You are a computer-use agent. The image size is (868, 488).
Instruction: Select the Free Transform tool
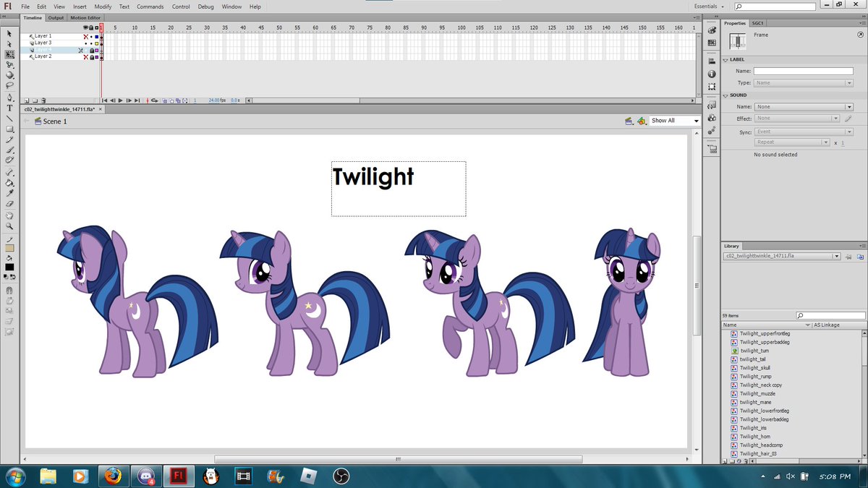tap(9, 54)
